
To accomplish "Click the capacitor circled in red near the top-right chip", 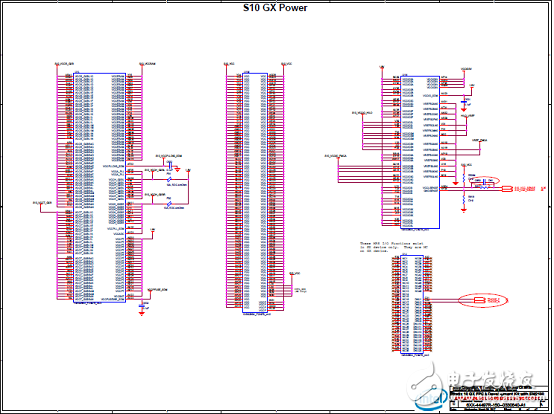I will [x=484, y=181].
